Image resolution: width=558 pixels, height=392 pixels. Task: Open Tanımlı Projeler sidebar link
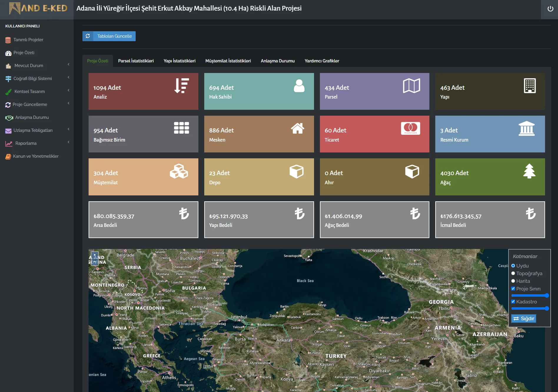pos(28,40)
